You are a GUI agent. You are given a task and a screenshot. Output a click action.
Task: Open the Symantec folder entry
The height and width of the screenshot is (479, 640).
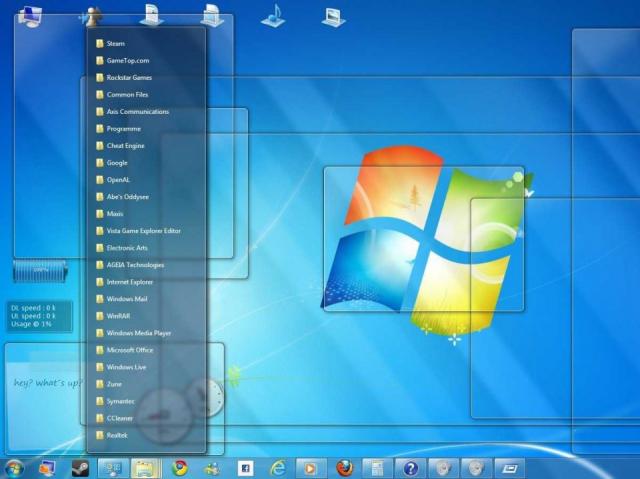pyautogui.click(x=116, y=401)
